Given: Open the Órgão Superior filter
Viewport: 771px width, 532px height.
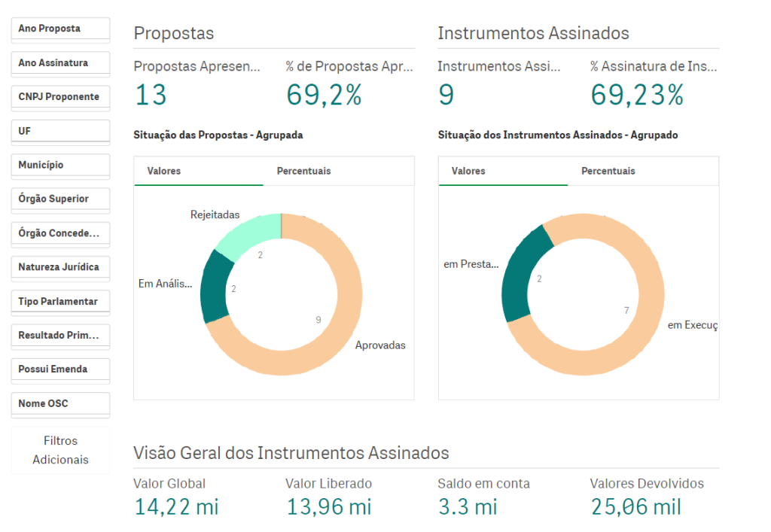Looking at the screenshot, I should pos(60,199).
